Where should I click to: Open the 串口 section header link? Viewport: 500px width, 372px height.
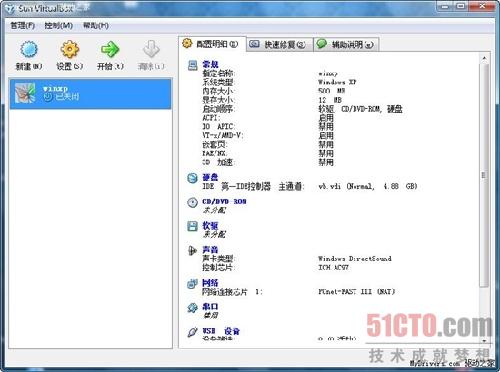(x=210, y=307)
